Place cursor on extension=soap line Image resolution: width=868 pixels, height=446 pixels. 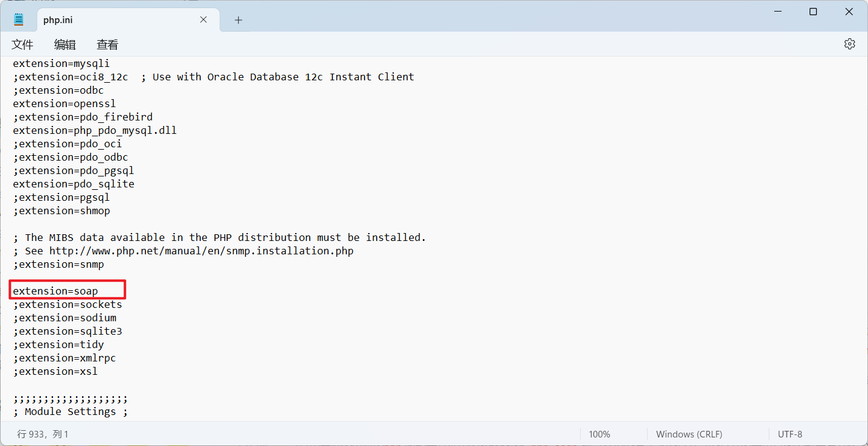pos(55,291)
